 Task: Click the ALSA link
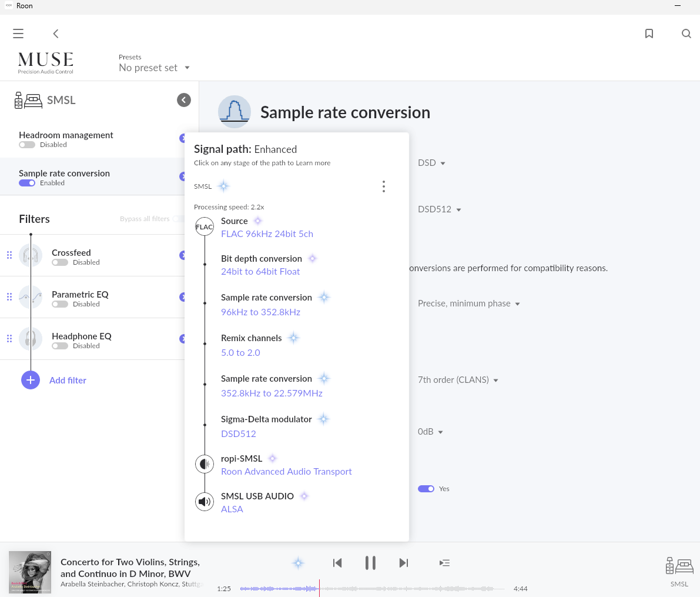[x=232, y=509]
